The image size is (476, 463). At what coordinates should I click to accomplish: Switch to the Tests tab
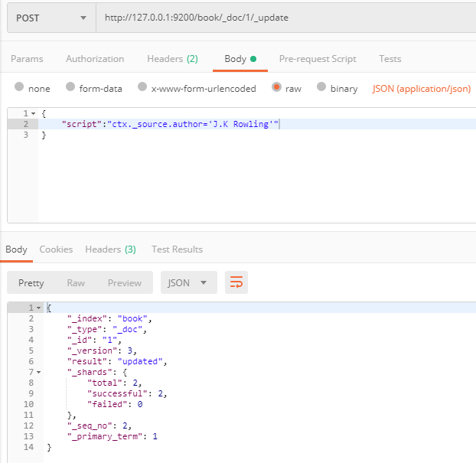pos(390,59)
